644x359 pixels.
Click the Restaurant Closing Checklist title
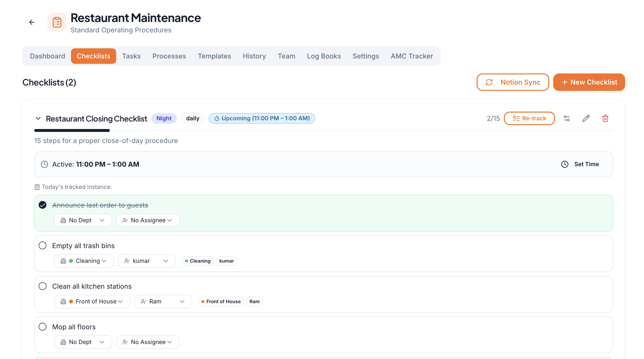(x=96, y=119)
